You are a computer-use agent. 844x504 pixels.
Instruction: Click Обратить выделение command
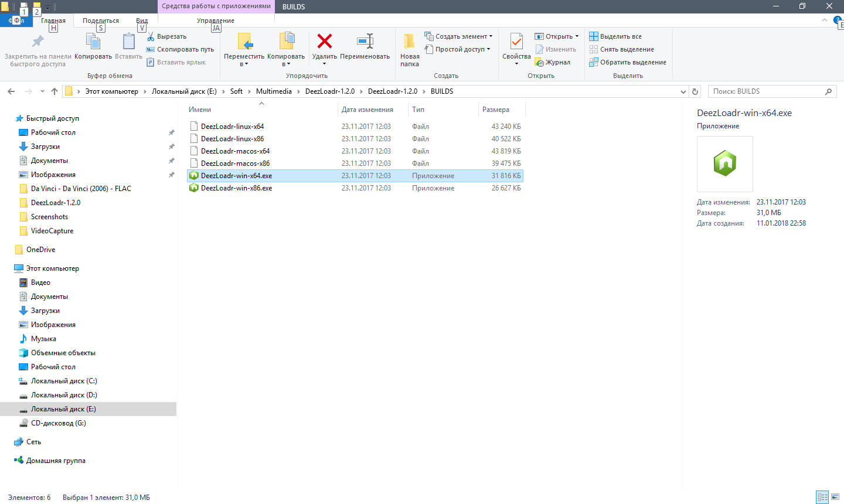(x=628, y=62)
